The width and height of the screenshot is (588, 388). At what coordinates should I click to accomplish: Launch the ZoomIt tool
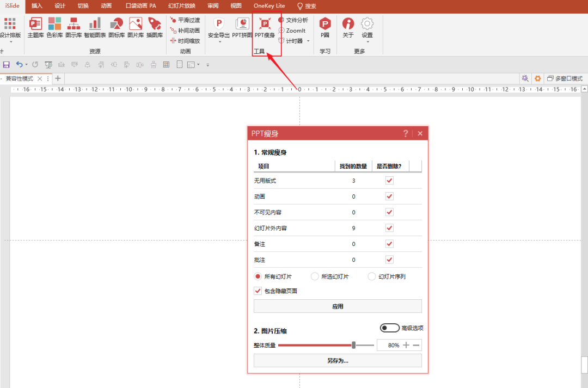[x=292, y=30]
